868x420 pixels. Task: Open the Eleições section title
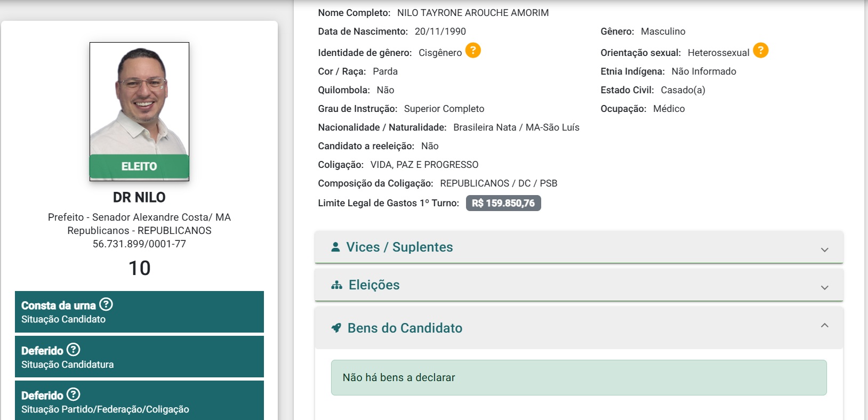[374, 285]
